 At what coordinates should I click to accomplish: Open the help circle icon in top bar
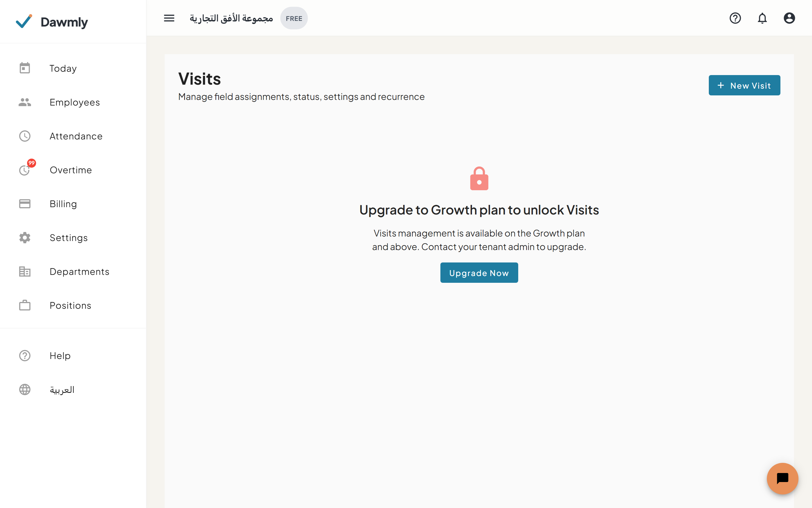pos(735,18)
